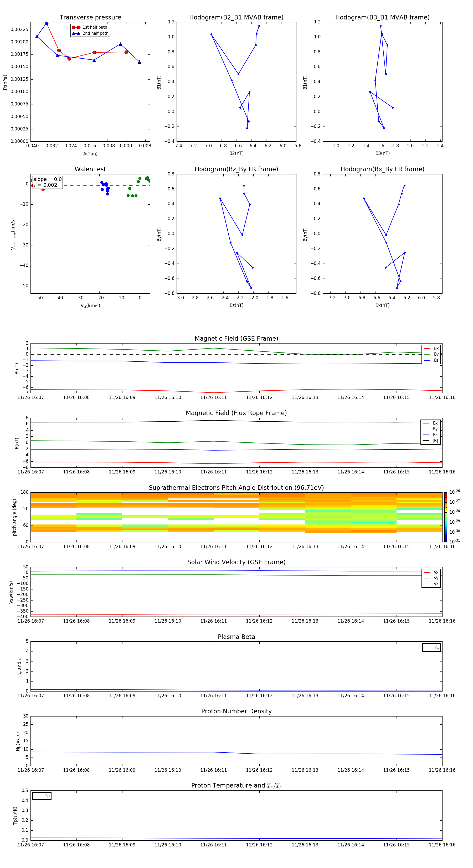
Task: Click the 'r = 0.002' annotation
Action: coord(45,185)
